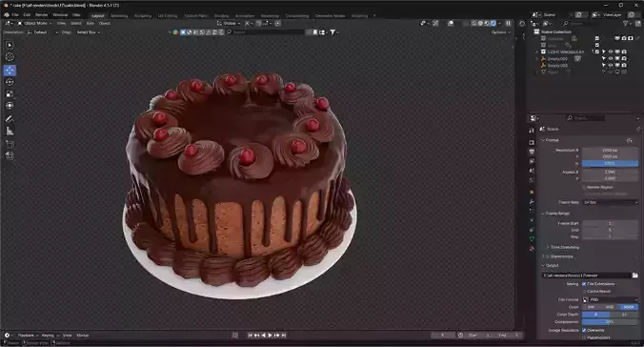Switch viewport to Solid shading
This screenshot has width=644, height=347.
point(480,24)
